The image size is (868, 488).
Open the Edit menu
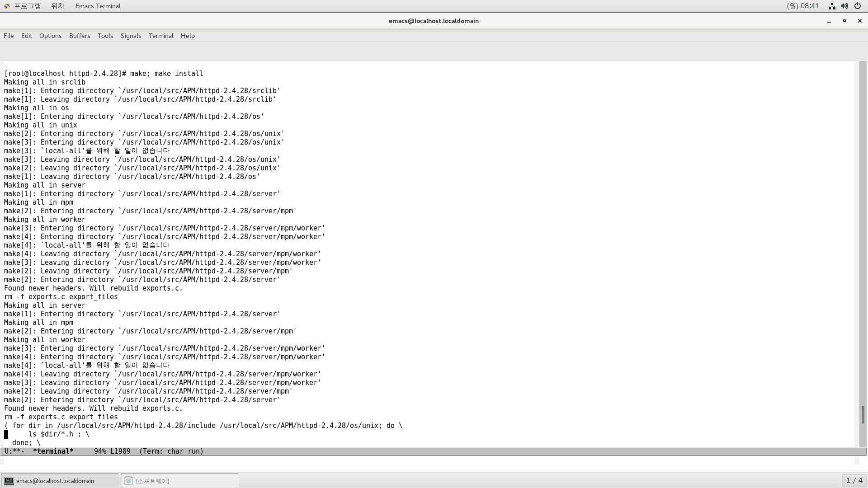27,36
